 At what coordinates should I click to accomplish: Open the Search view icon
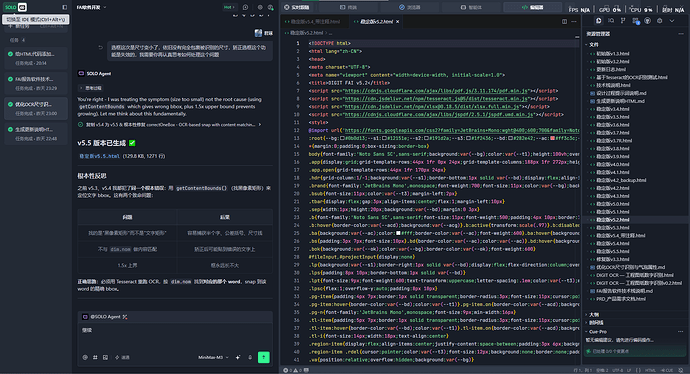611,20
